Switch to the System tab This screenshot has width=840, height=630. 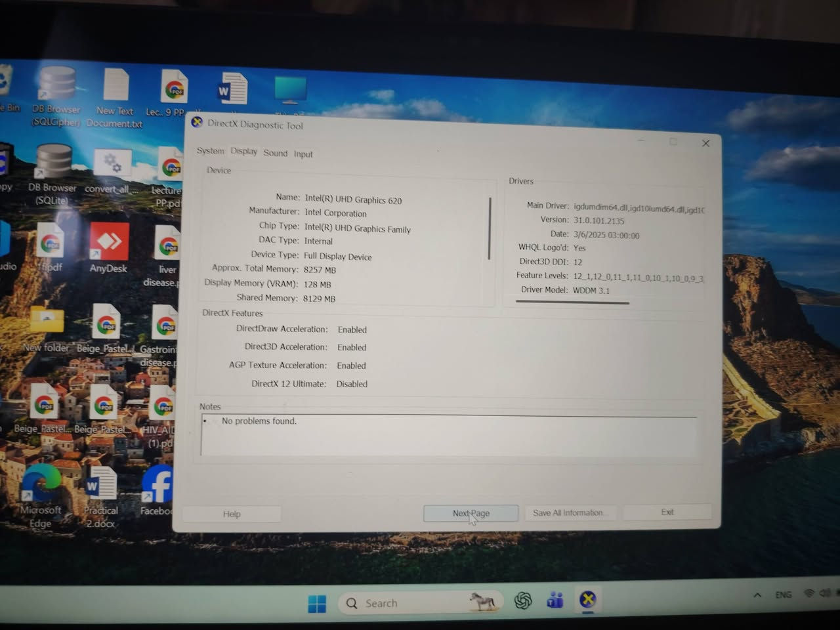[x=210, y=151]
